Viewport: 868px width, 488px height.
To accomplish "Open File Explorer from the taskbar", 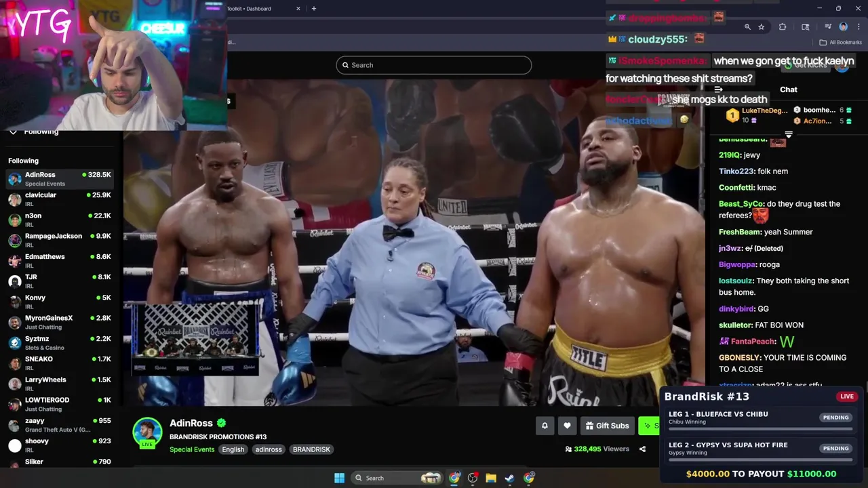I will tap(491, 478).
